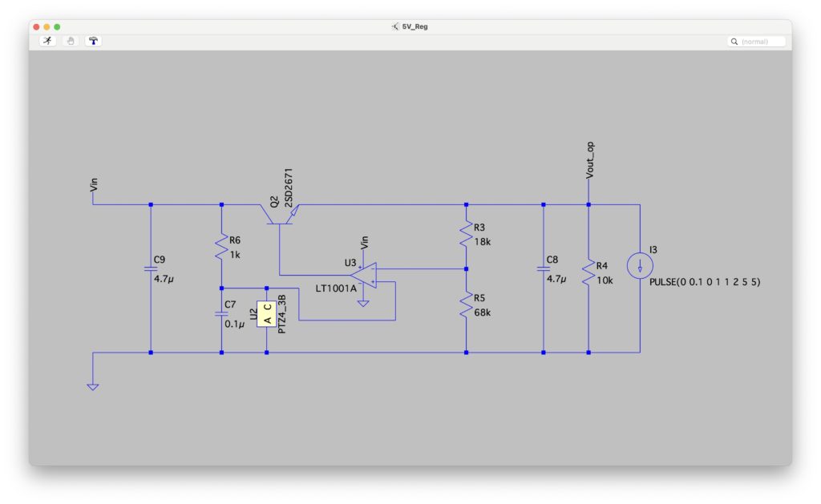Viewport: 821px width, 504px height.
Task: Click in the search field
Action: [762, 41]
